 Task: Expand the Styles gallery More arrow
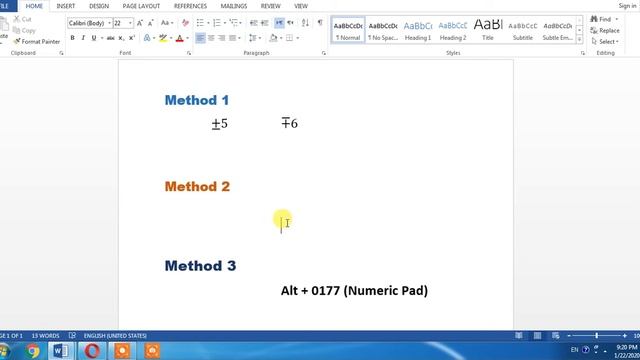tap(579, 39)
